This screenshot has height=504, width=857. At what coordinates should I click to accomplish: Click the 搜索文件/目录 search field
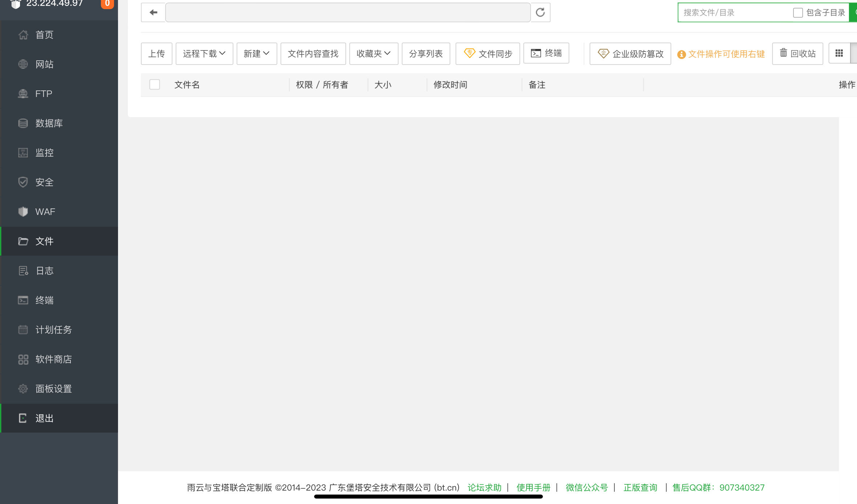[734, 13]
